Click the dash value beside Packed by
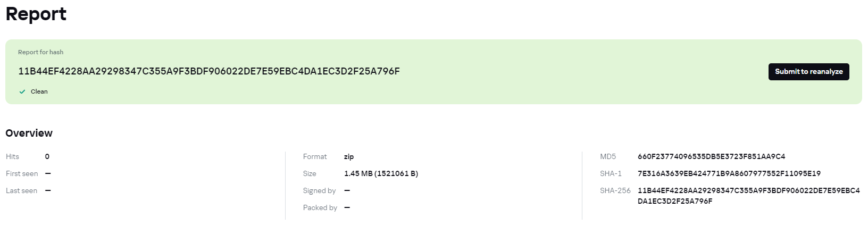 pyautogui.click(x=347, y=207)
